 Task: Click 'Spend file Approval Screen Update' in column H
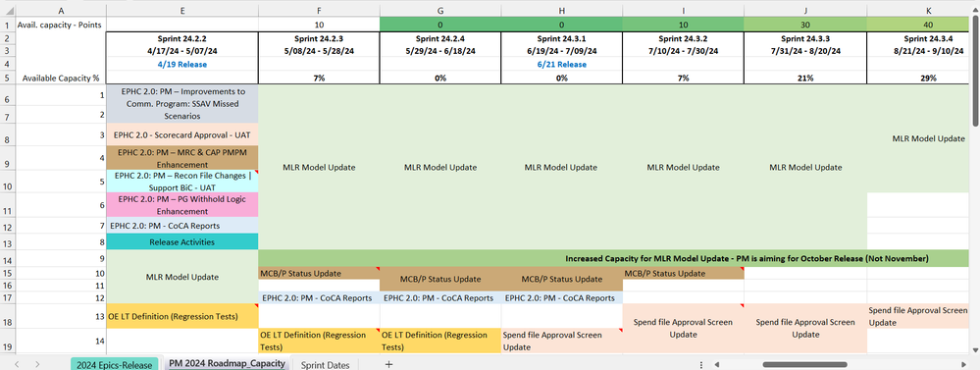(561, 342)
